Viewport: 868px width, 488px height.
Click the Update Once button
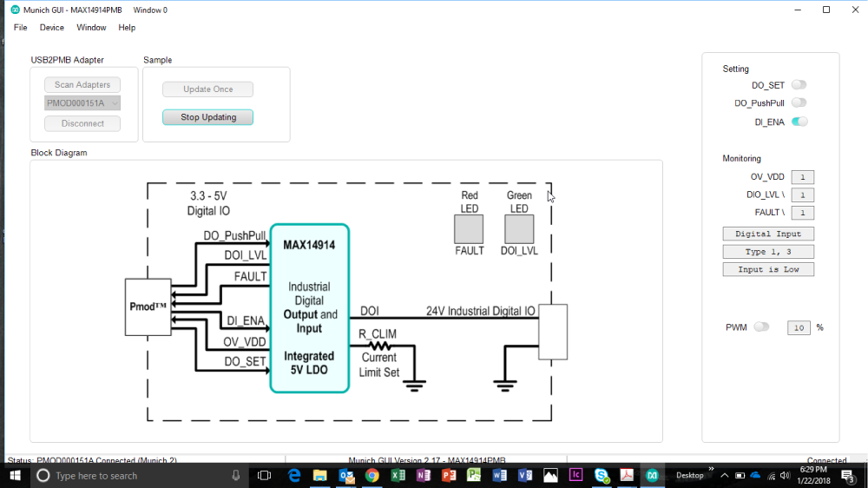(x=208, y=89)
